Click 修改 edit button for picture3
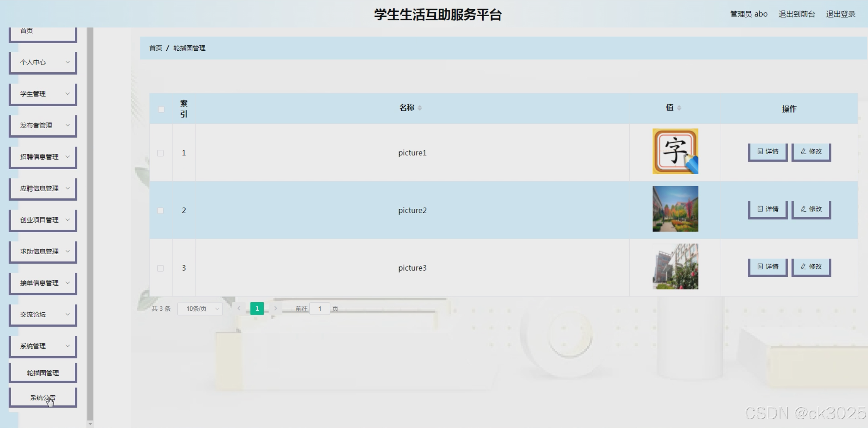The image size is (868, 428). coord(811,267)
